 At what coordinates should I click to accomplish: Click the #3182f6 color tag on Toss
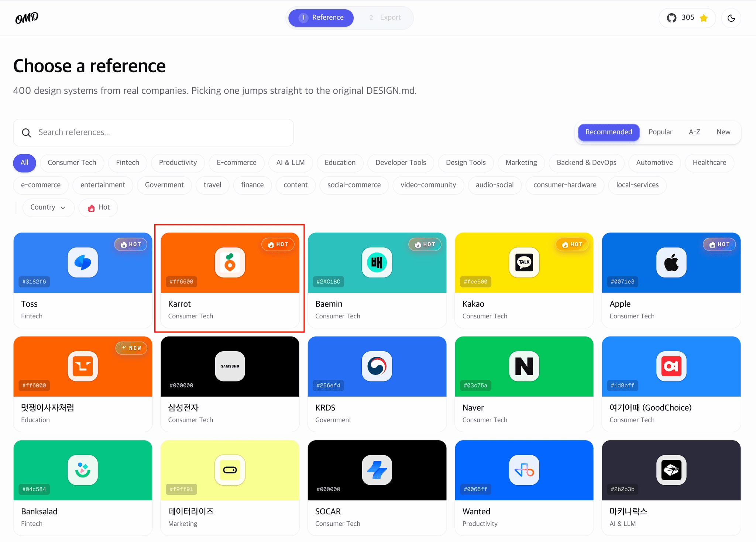click(34, 282)
